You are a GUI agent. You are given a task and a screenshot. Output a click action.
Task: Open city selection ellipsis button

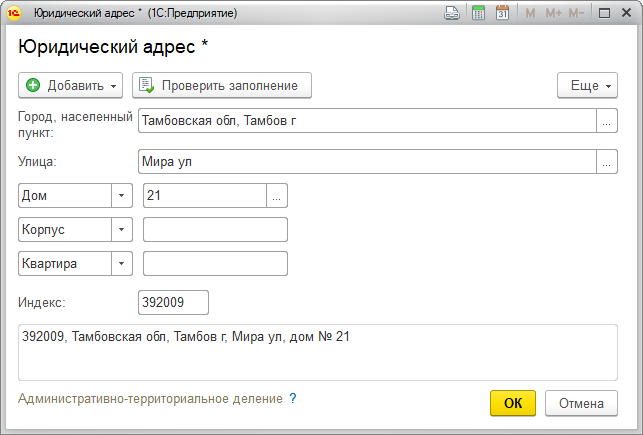click(607, 121)
